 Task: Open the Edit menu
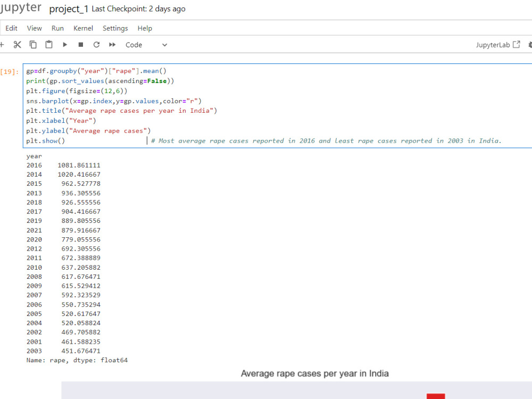point(11,28)
